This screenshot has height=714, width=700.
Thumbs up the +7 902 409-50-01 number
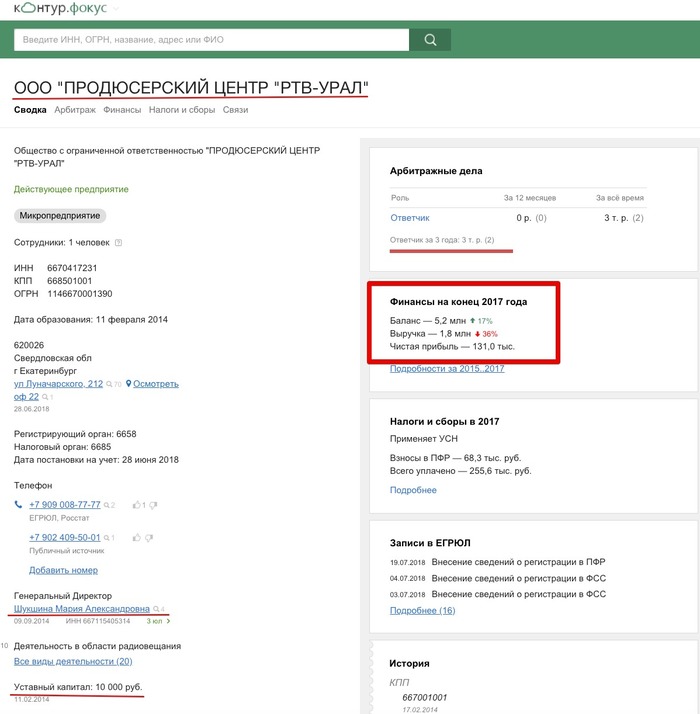[x=136, y=538]
